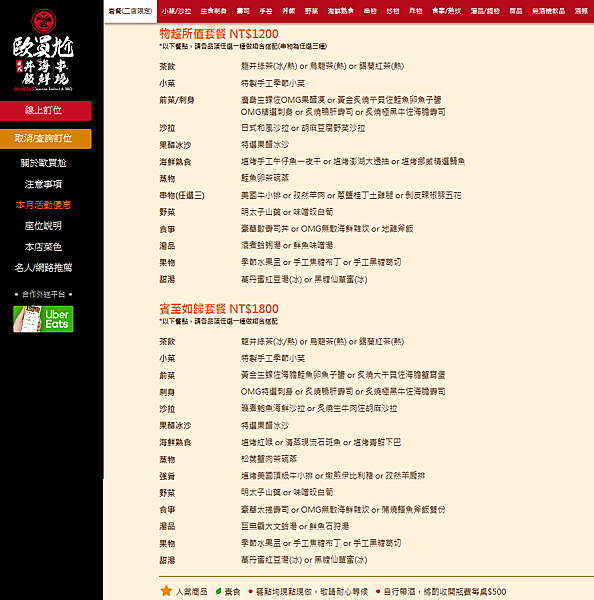This screenshot has height=600, width=594.
Task: Click the 串物(任選三) row label
Action: click(182, 196)
